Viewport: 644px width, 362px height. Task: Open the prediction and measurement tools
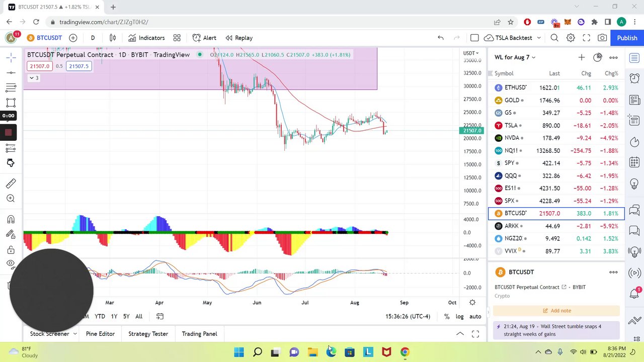pos(11,148)
